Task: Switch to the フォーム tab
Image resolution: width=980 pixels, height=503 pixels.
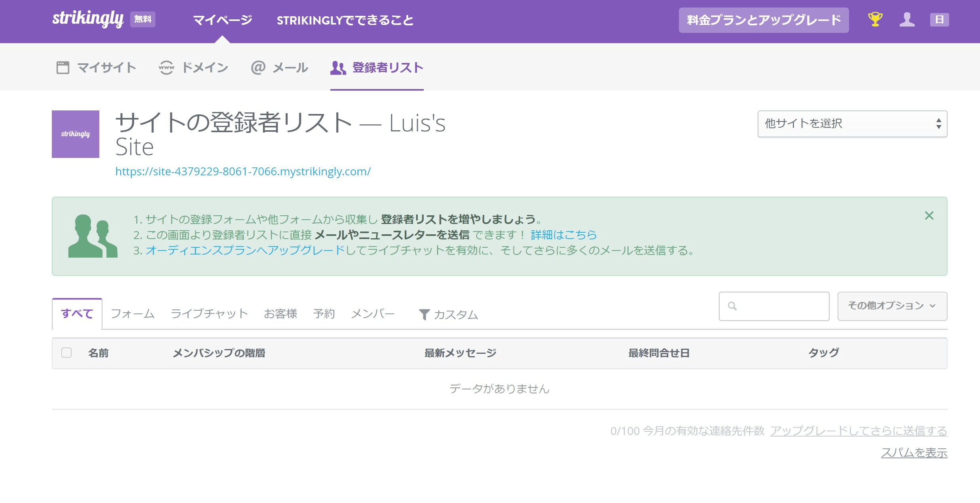Action: (133, 313)
